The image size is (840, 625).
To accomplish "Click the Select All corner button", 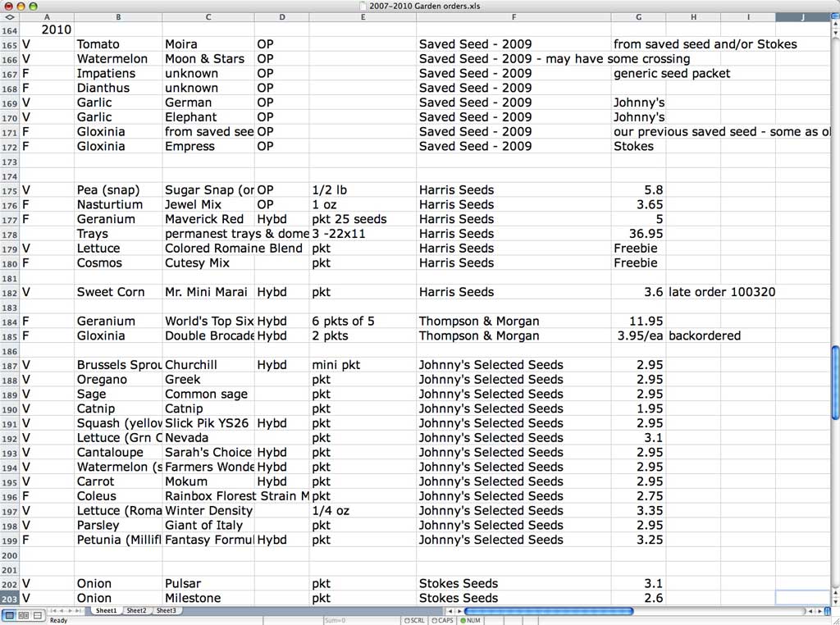I will 9,17.
